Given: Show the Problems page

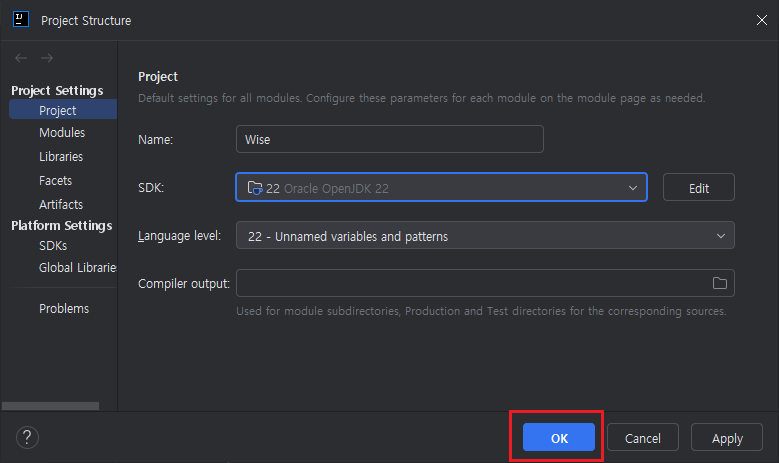Looking at the screenshot, I should coord(64,308).
